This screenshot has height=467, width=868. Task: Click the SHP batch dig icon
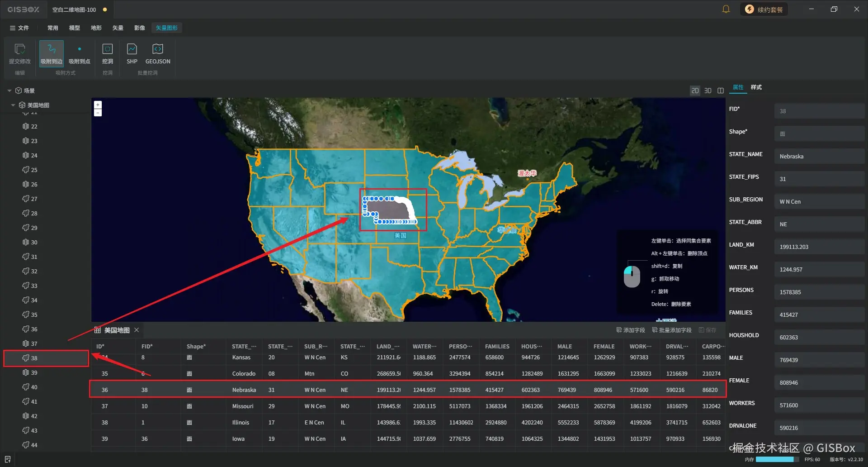(132, 49)
